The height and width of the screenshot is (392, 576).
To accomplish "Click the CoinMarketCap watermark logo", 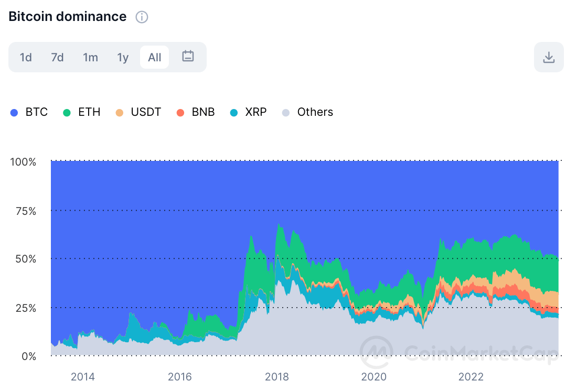I will [377, 351].
